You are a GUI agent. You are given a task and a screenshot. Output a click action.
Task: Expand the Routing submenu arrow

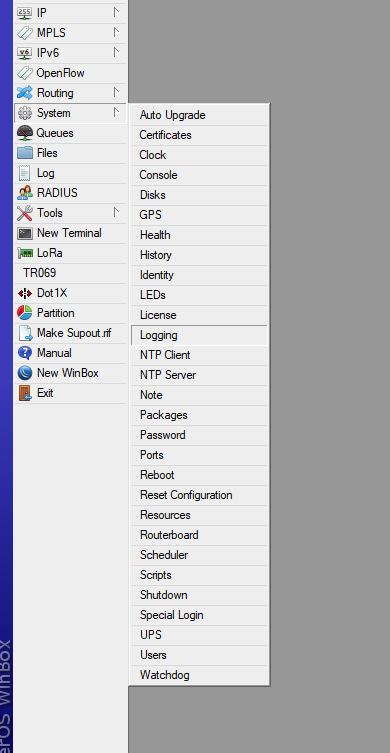(116, 92)
